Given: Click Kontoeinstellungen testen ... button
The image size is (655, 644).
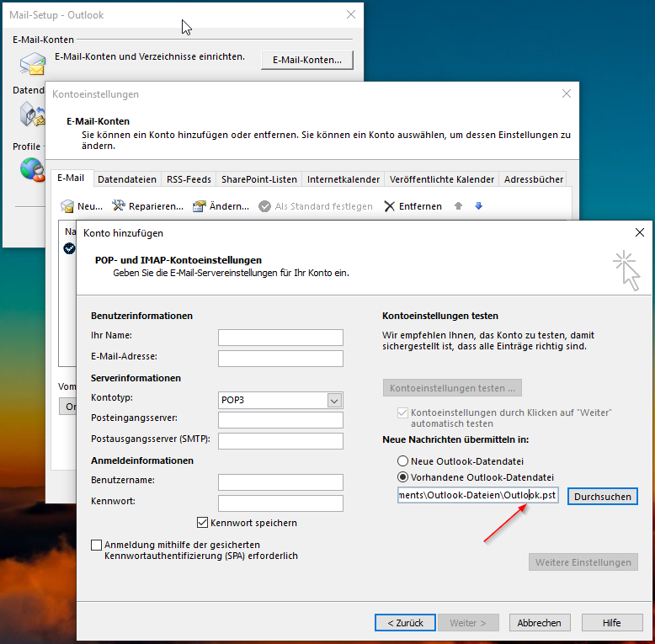Looking at the screenshot, I should click(452, 388).
